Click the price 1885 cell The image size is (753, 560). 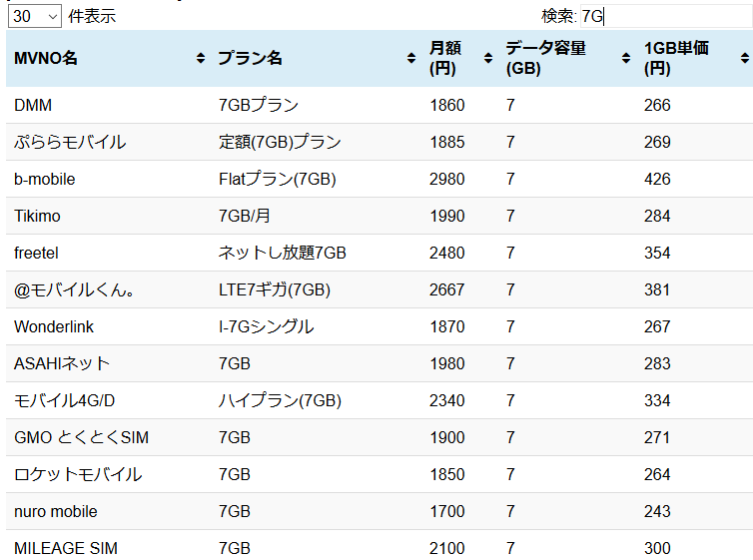coord(446,142)
